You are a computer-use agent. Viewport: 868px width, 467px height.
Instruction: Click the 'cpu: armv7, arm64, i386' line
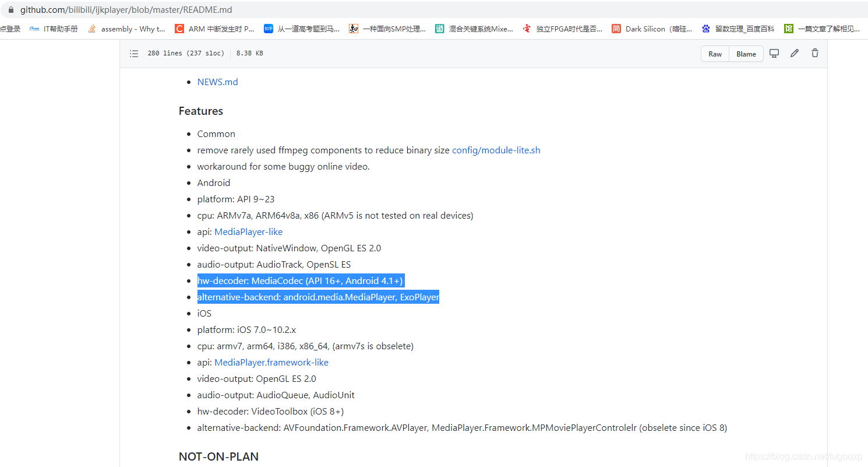point(305,346)
